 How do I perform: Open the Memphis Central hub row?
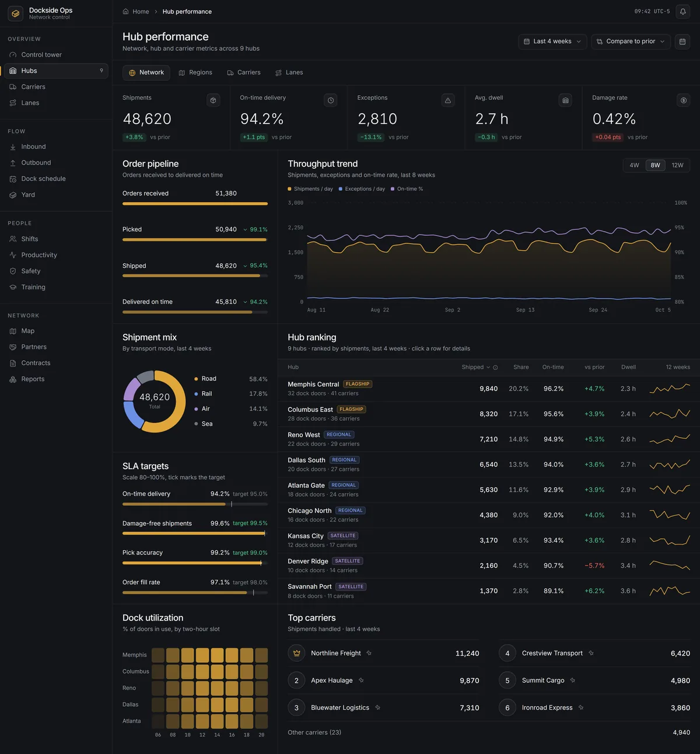(489, 389)
